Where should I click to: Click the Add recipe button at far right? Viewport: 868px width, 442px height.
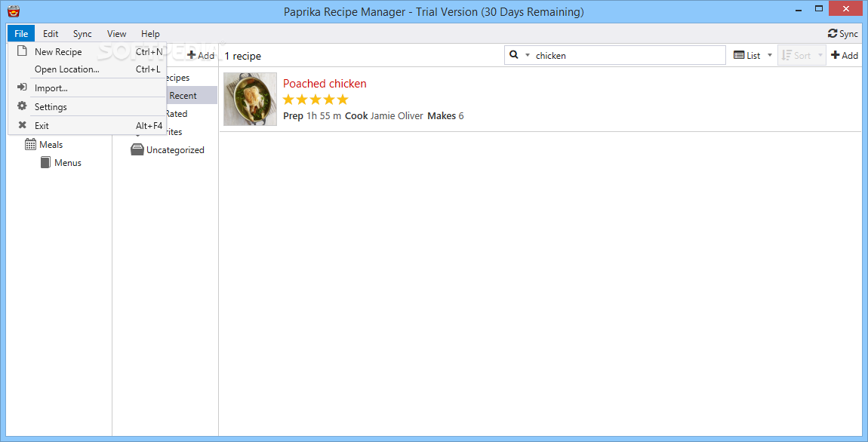coord(844,55)
